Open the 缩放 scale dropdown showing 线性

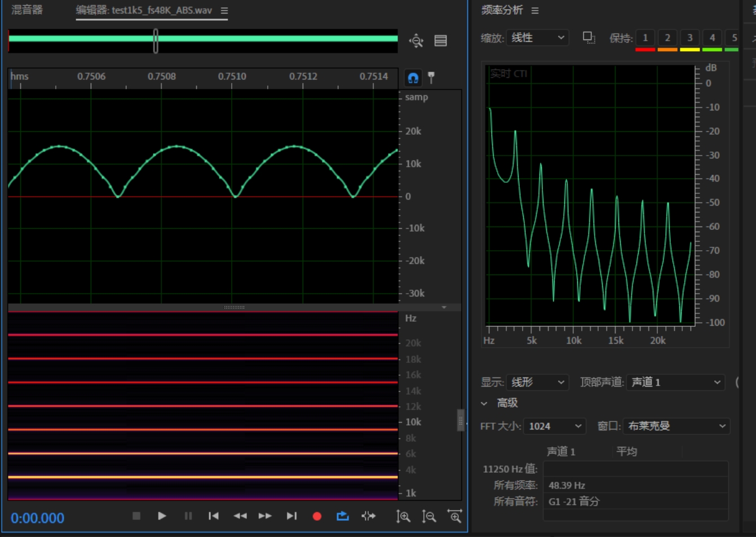pyautogui.click(x=537, y=38)
